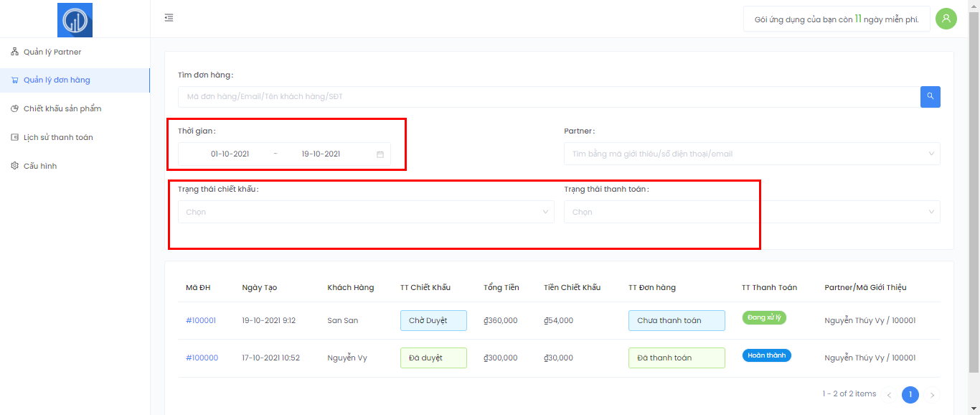Click the blue search magnifier button
This screenshot has height=415, width=980.
(930, 96)
